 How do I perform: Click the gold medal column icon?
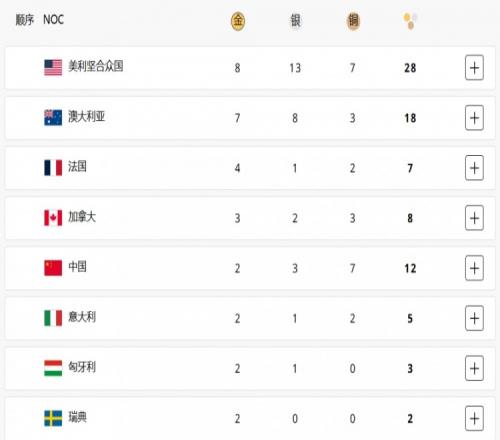(238, 21)
